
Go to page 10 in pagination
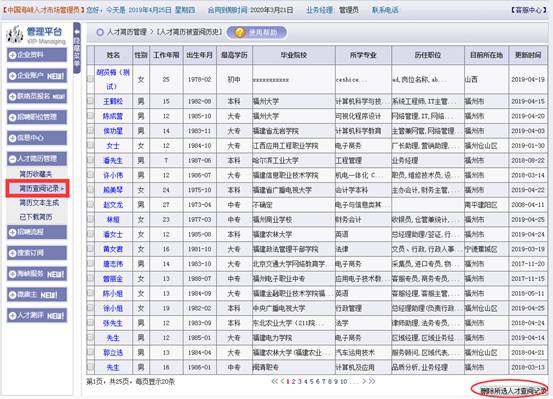click(x=344, y=381)
